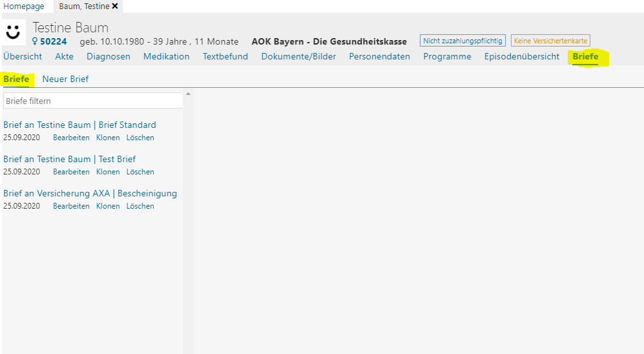Click the Briefe filtern input field
This screenshot has width=644, height=354.
93,101
